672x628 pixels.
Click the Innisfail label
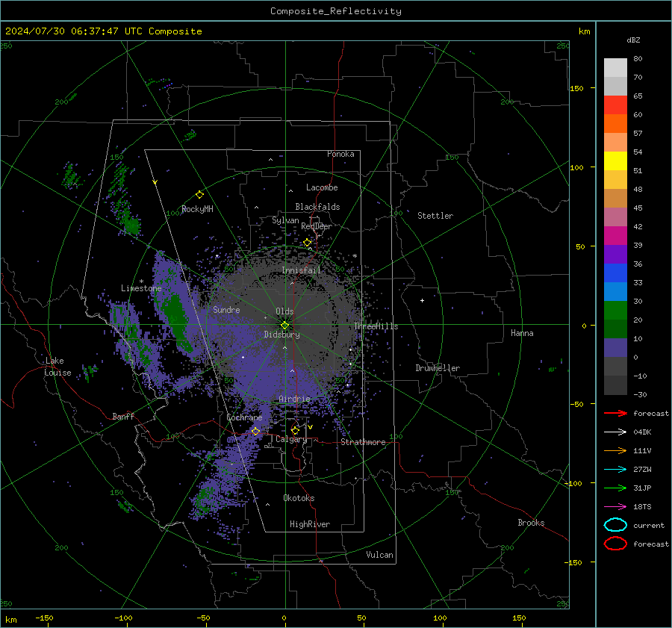[302, 270]
